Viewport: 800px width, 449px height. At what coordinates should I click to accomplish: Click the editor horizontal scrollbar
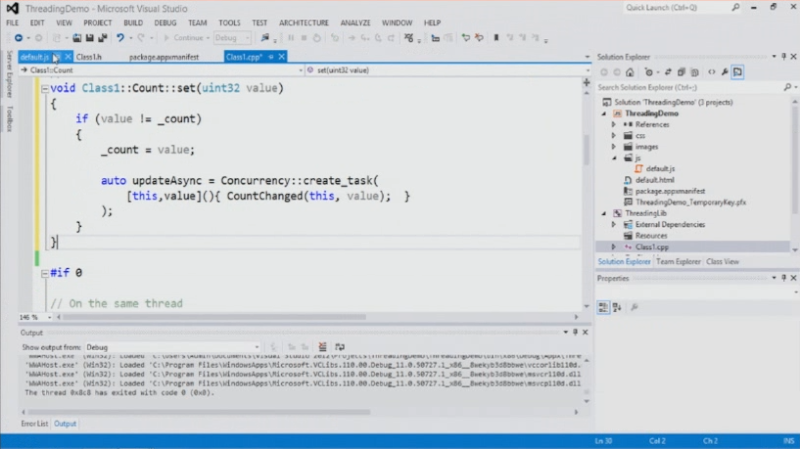pyautogui.click(x=214, y=317)
